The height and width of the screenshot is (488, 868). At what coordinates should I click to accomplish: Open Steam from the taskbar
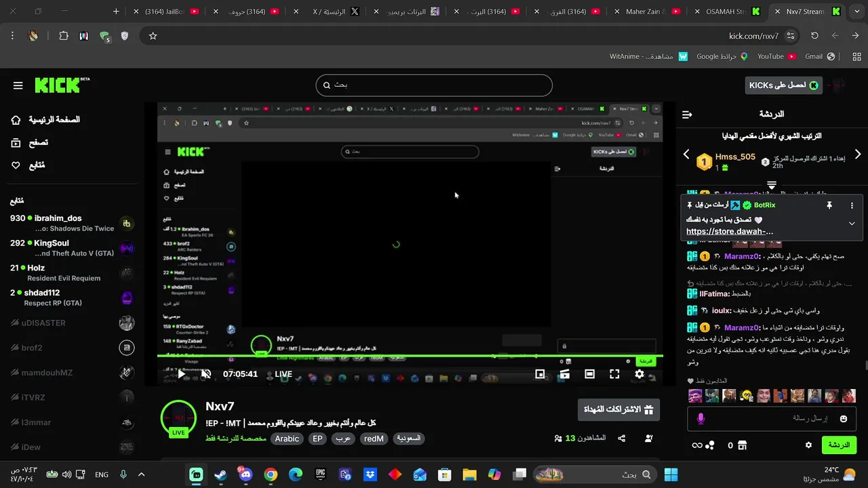(x=221, y=474)
